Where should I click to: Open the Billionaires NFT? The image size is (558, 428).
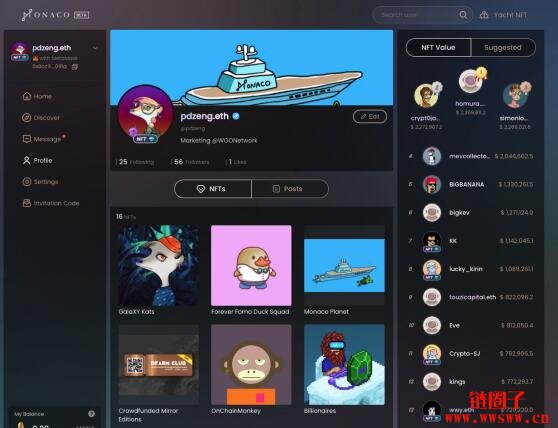coord(344,365)
